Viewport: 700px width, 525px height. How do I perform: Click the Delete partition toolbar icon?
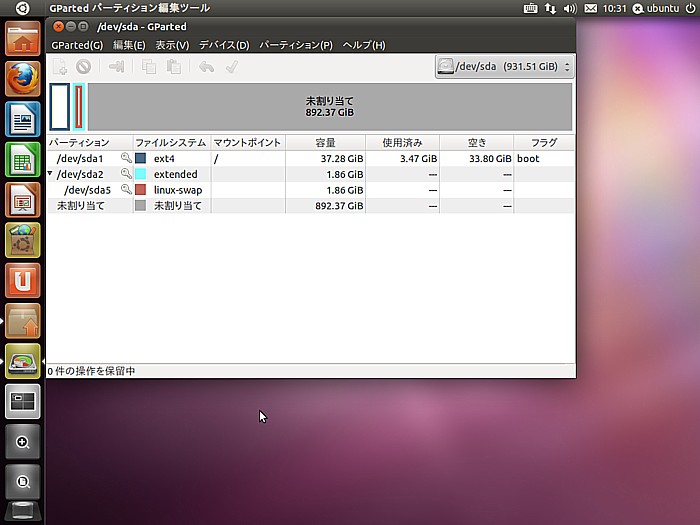(83, 67)
